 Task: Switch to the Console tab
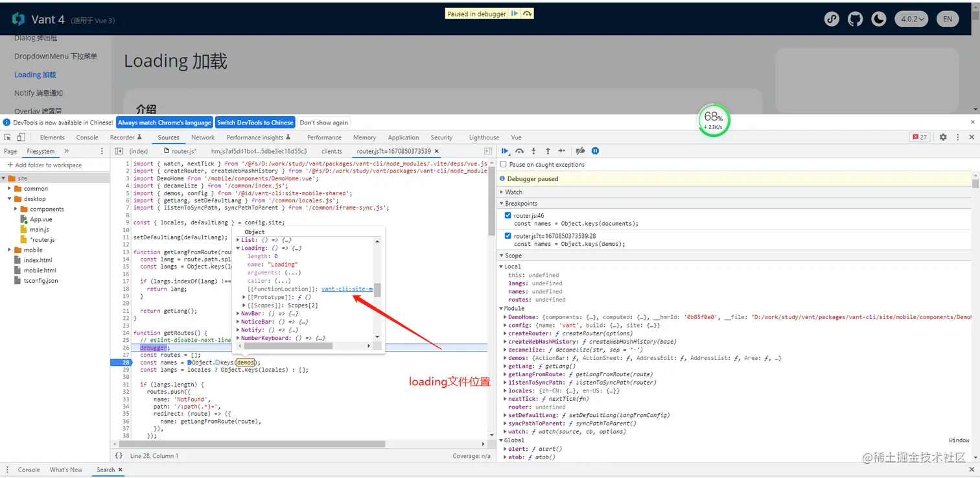point(87,137)
